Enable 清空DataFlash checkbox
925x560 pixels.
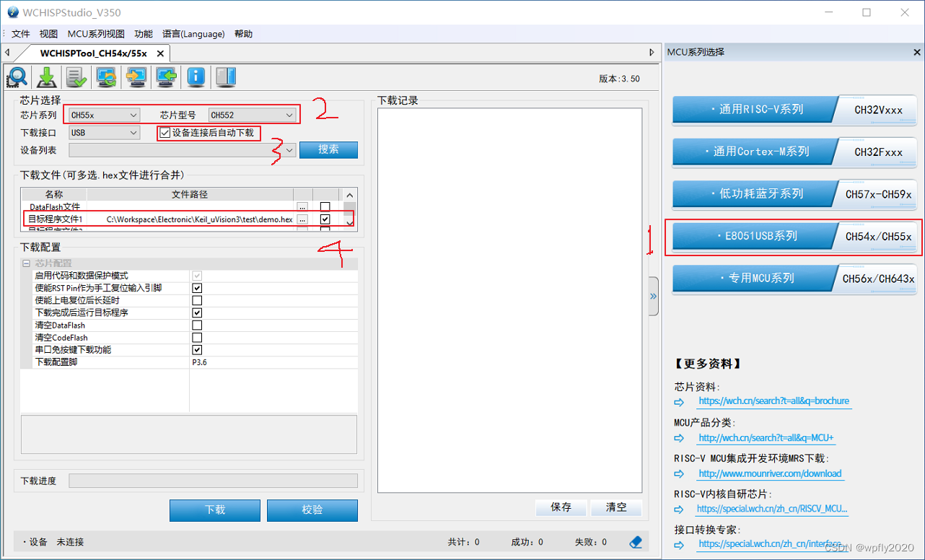click(197, 325)
